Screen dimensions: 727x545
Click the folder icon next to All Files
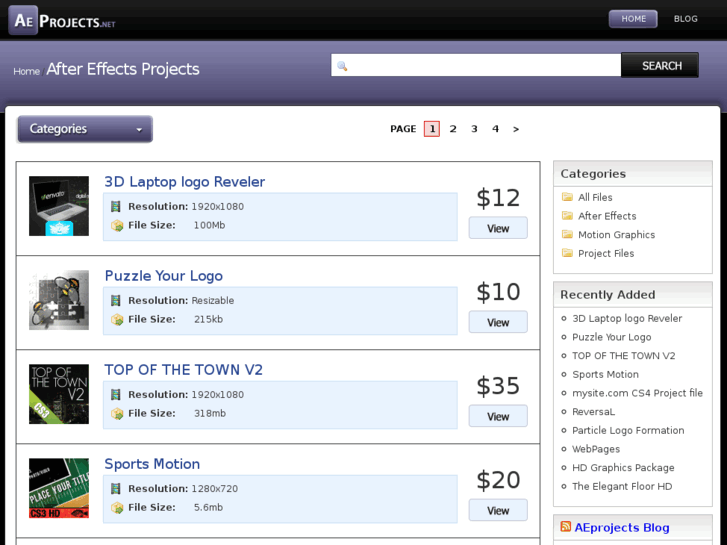[x=567, y=197]
